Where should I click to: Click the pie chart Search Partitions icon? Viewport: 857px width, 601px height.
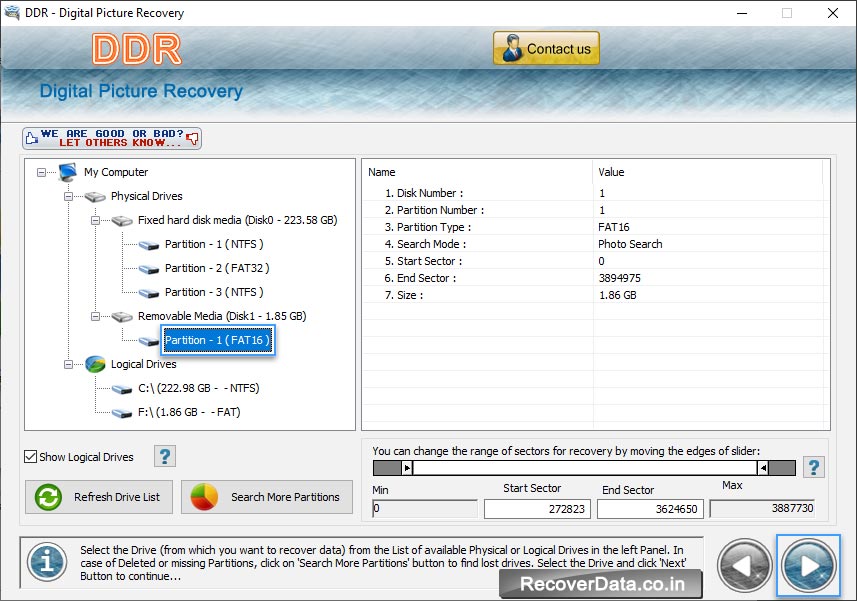(204, 497)
